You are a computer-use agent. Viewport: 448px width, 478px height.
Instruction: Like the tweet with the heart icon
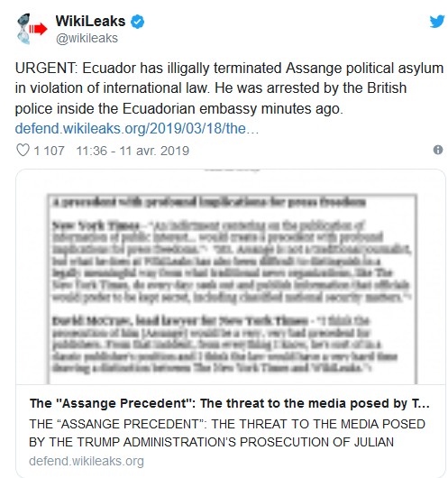point(23,151)
